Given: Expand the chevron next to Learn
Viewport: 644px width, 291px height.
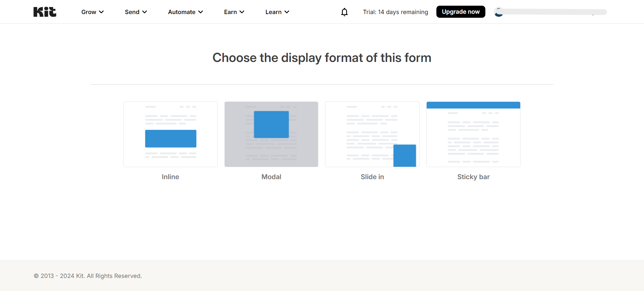Looking at the screenshot, I should click(287, 12).
